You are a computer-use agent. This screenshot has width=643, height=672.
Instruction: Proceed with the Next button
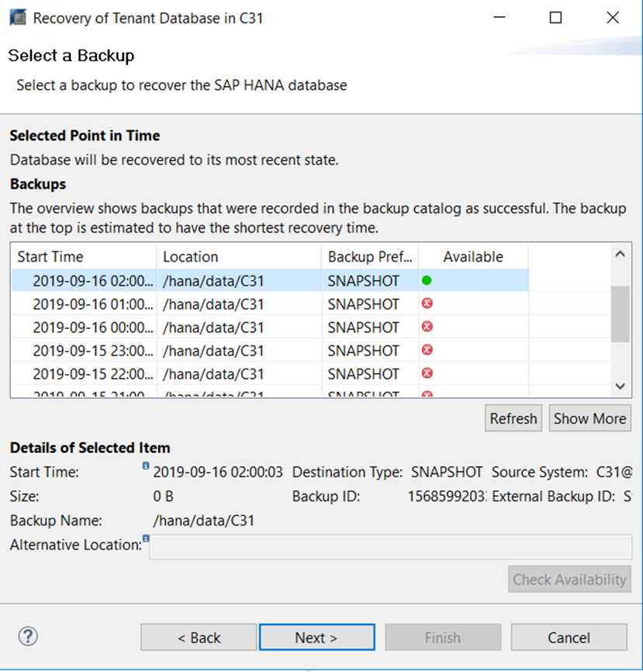pos(317,637)
